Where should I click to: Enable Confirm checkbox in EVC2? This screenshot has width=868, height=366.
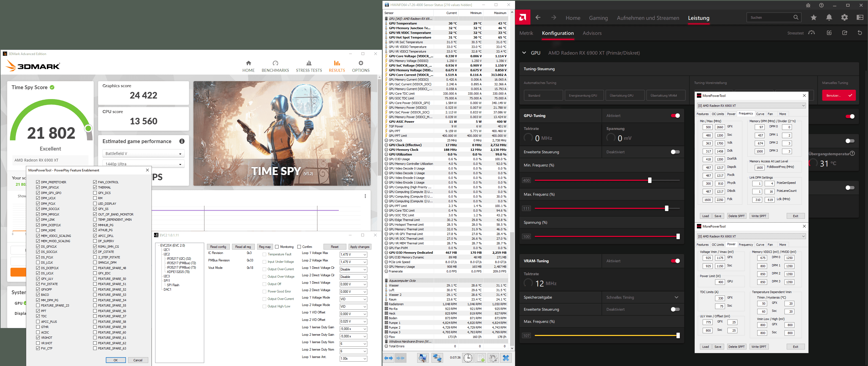pos(299,247)
